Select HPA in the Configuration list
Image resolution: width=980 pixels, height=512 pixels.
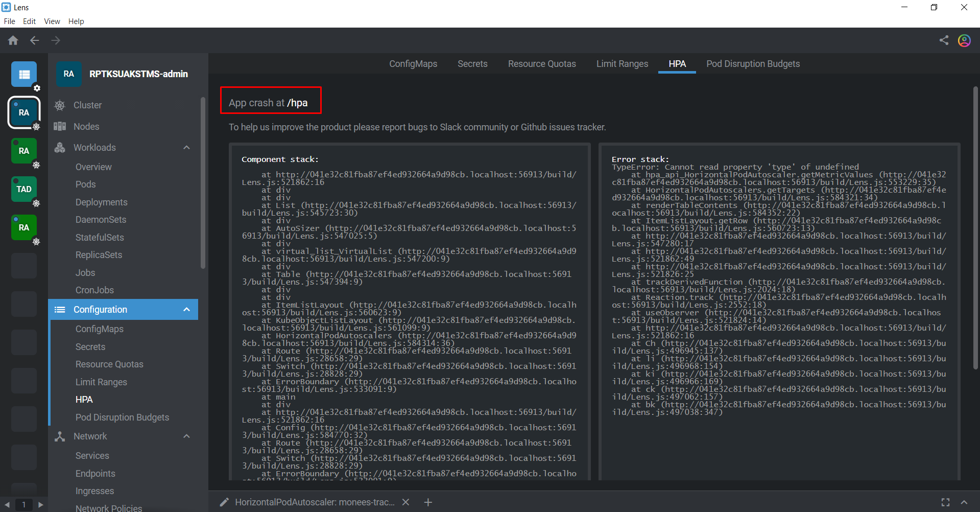(x=84, y=399)
